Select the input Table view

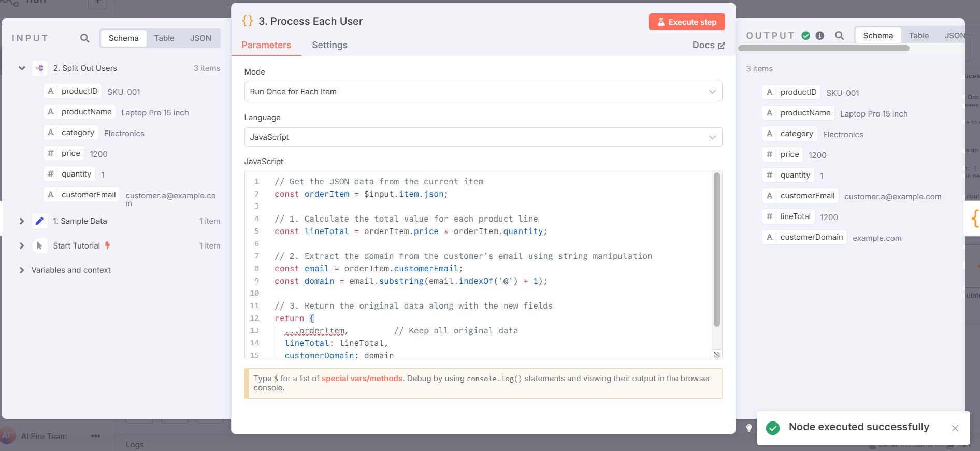tap(164, 38)
